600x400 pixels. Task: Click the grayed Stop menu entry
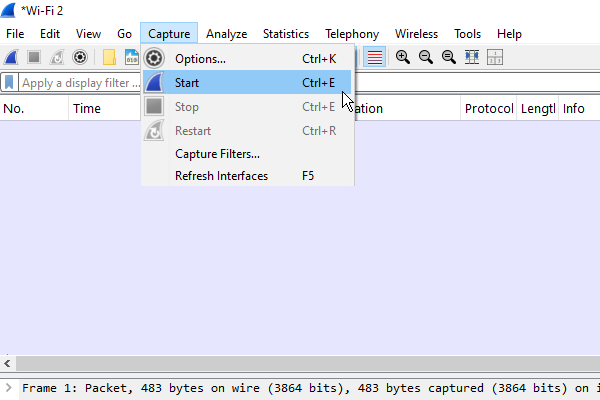[248, 106]
